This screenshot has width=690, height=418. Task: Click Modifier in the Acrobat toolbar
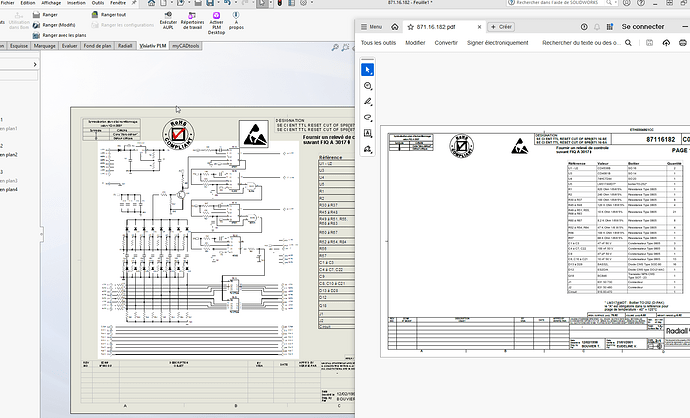pyautogui.click(x=415, y=43)
